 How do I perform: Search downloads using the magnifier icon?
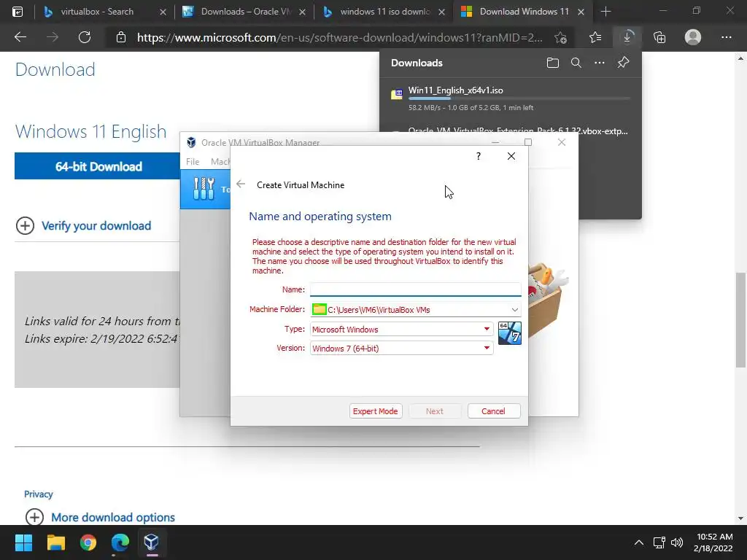(x=576, y=63)
